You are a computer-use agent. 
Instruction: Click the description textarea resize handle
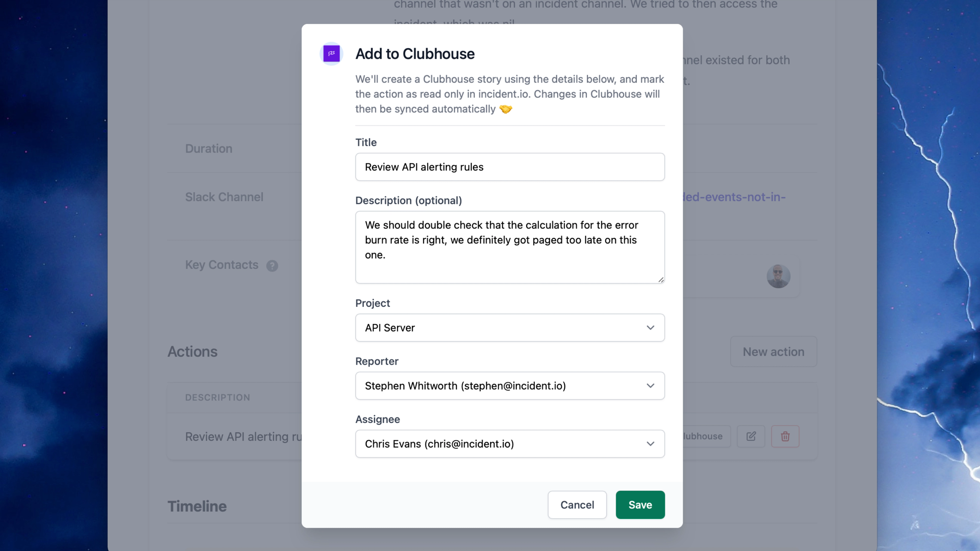coord(661,280)
